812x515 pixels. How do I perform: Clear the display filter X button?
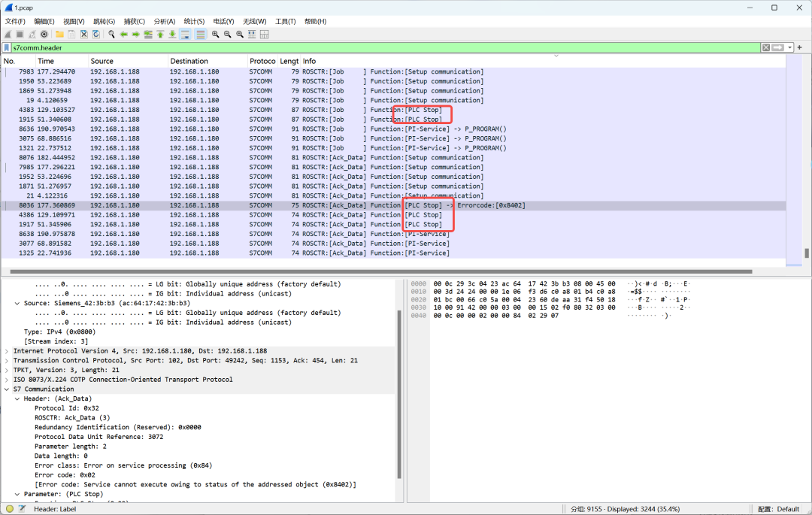coord(766,47)
